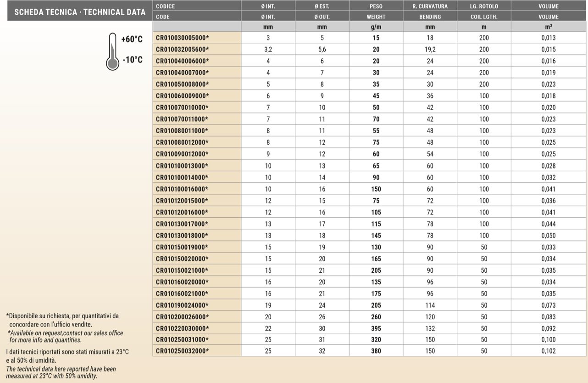Click product code CR010100016000*

[x=182, y=189]
